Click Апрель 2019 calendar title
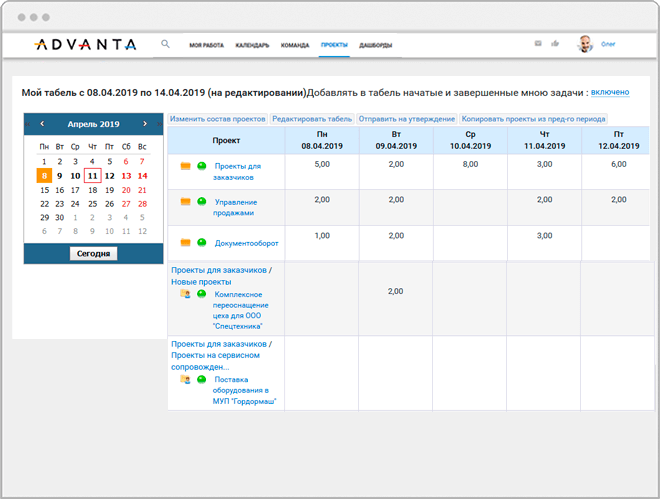This screenshot has height=499, width=660. point(93,124)
